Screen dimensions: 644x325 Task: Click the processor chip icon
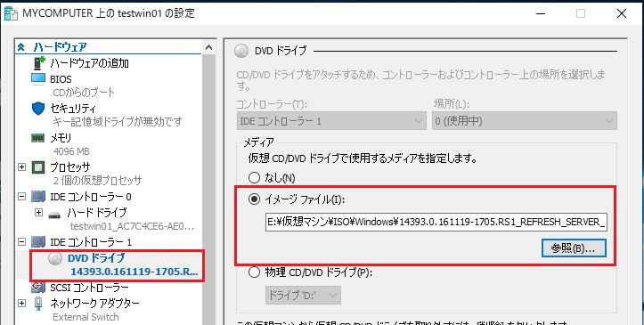38,167
